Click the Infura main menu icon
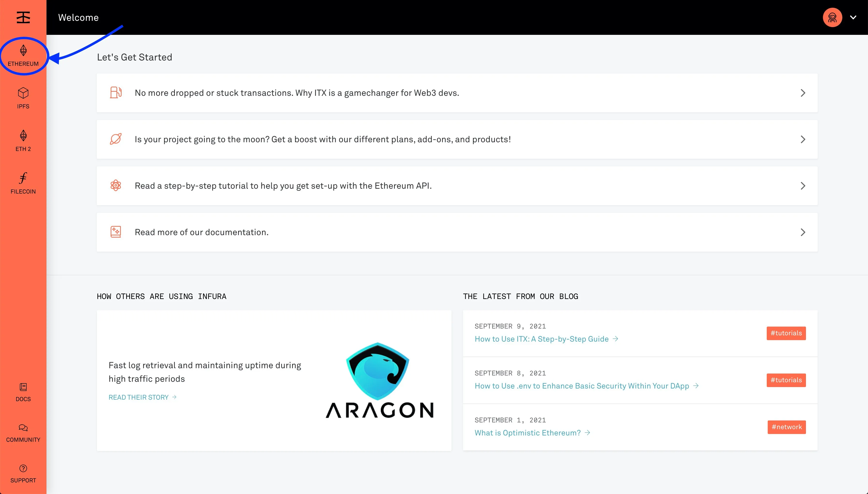 pos(23,17)
